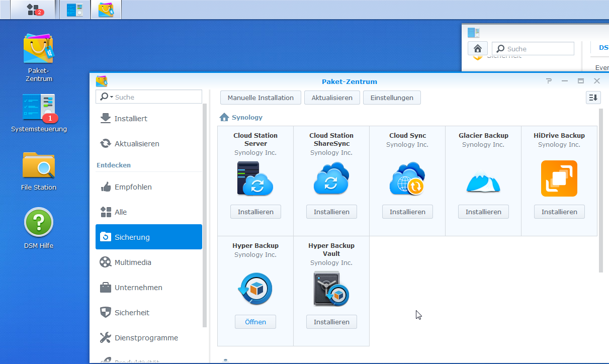Install HiDrive Backup
Image resolution: width=609 pixels, height=364 pixels.
coord(559,212)
